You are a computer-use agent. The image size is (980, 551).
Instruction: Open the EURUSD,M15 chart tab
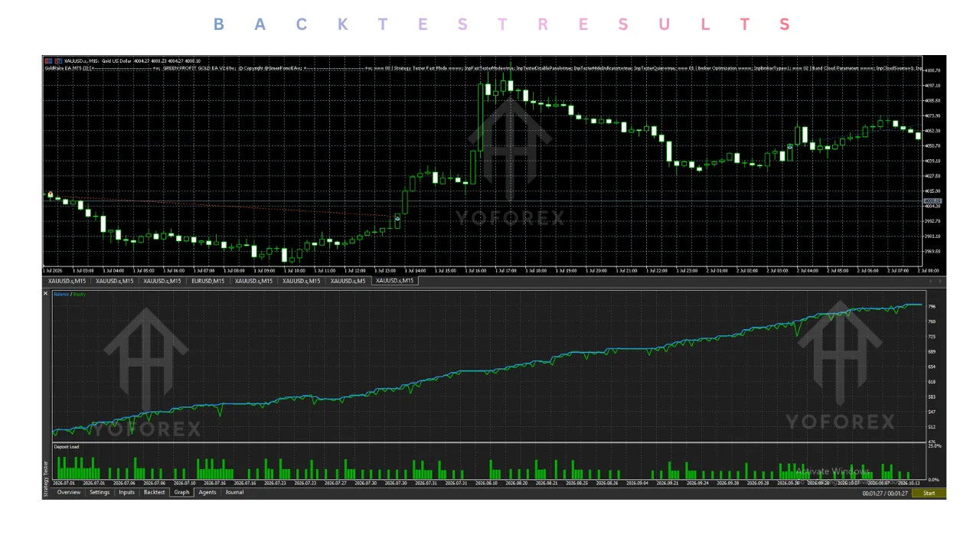(x=207, y=281)
